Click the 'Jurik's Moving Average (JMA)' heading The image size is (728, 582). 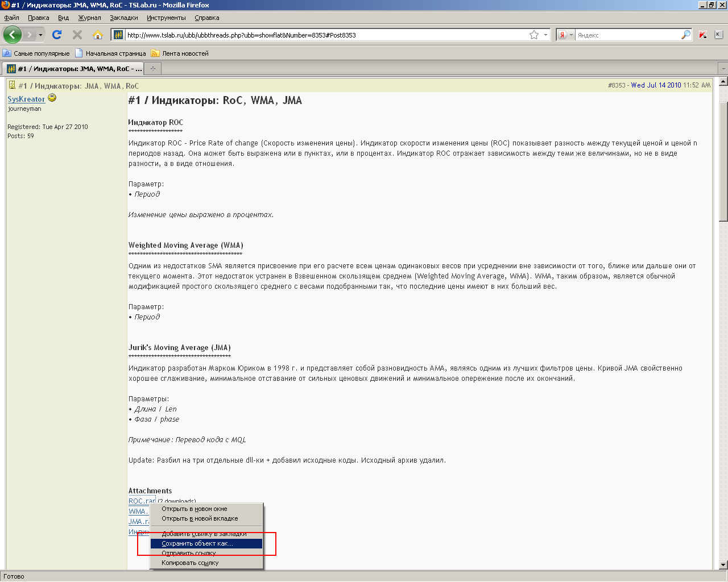pos(180,347)
